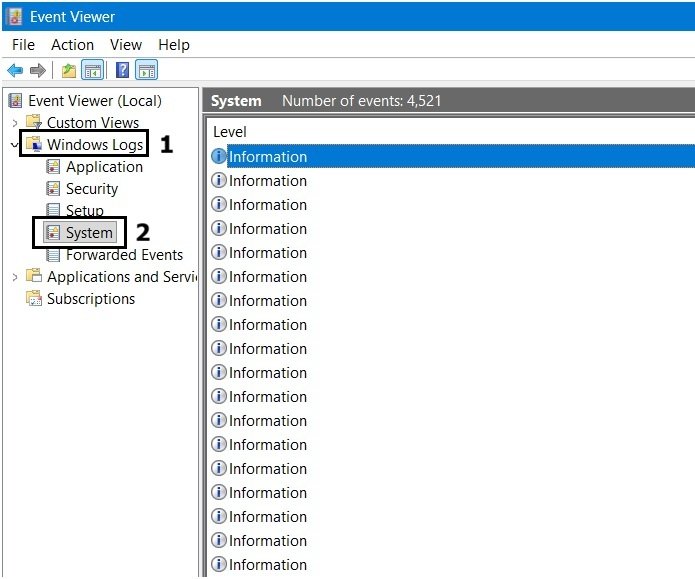The width and height of the screenshot is (695, 579).
Task: Sort events by the Level column header
Action: tap(230, 132)
